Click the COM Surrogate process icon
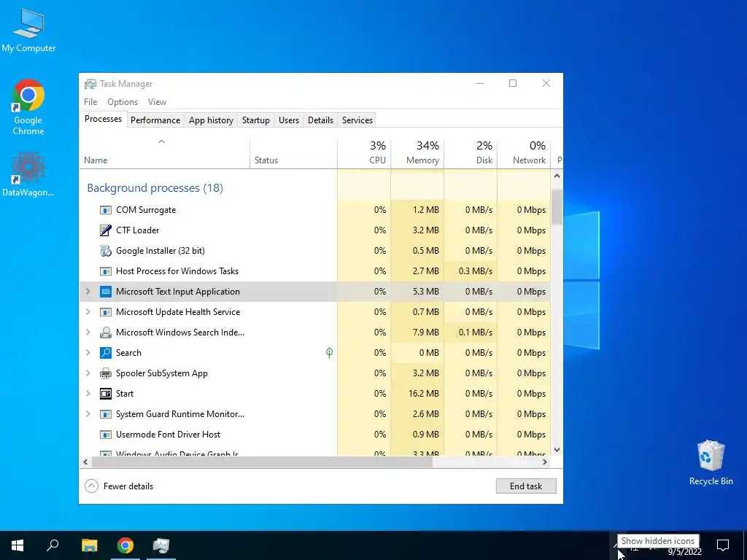 point(105,210)
